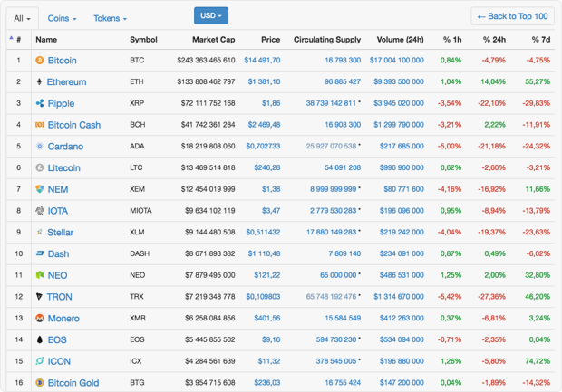Open the Bitcoin coin page link
The width and height of the screenshot is (562, 392).
tap(62, 61)
